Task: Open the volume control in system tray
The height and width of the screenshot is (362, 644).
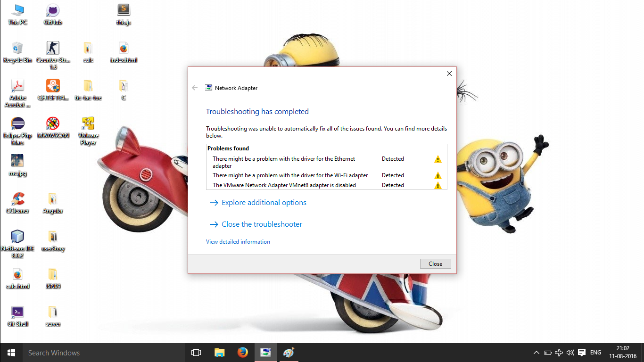Action: [x=570, y=353]
